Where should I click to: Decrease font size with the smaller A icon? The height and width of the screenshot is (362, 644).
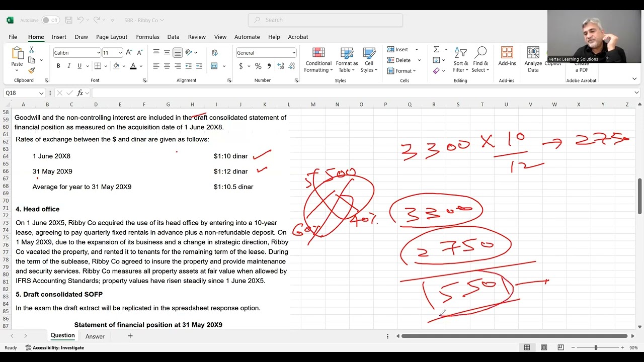140,52
